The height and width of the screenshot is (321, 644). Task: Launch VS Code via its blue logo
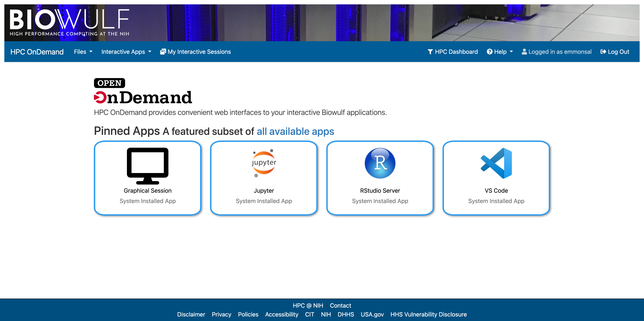[496, 163]
